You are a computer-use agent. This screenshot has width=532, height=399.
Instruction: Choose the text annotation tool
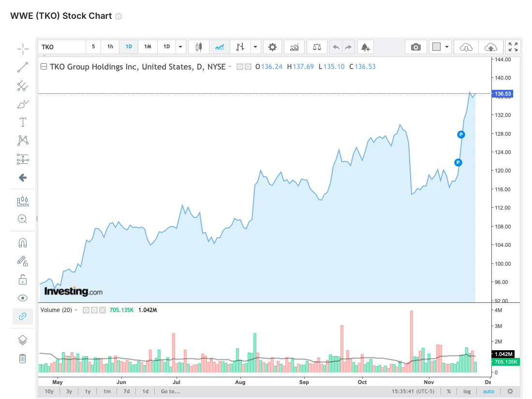[x=23, y=122]
